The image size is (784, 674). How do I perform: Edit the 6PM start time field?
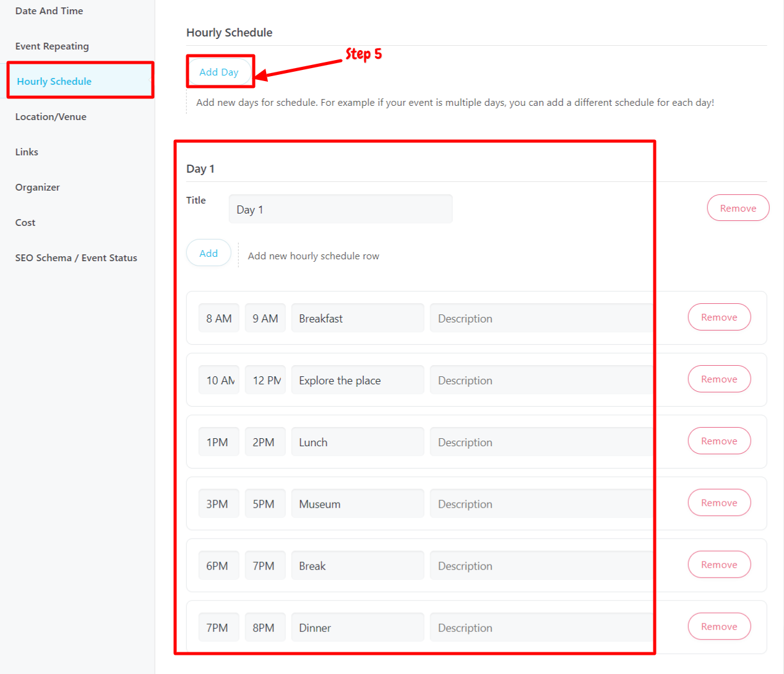click(x=219, y=566)
